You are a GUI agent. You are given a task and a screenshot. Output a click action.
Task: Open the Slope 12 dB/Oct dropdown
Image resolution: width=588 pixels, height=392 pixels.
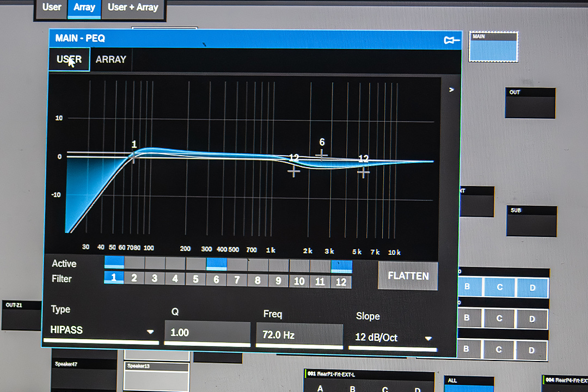pyautogui.click(x=393, y=338)
